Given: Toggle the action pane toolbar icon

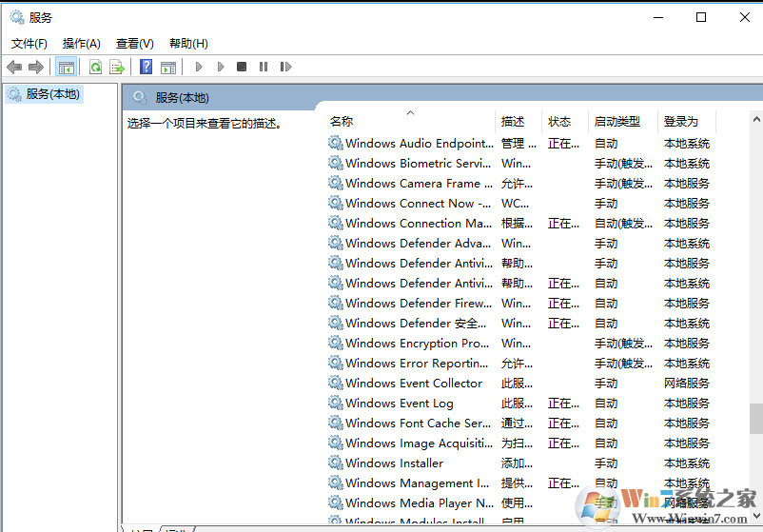Looking at the screenshot, I should 168,68.
